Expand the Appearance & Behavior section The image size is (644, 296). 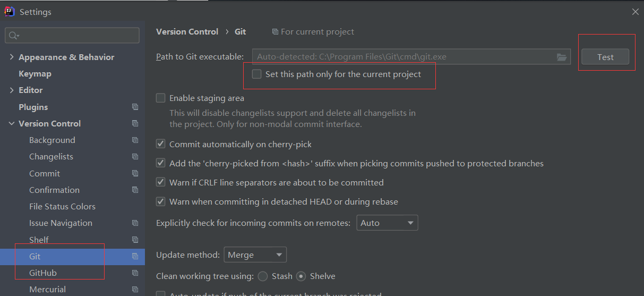tap(12, 57)
